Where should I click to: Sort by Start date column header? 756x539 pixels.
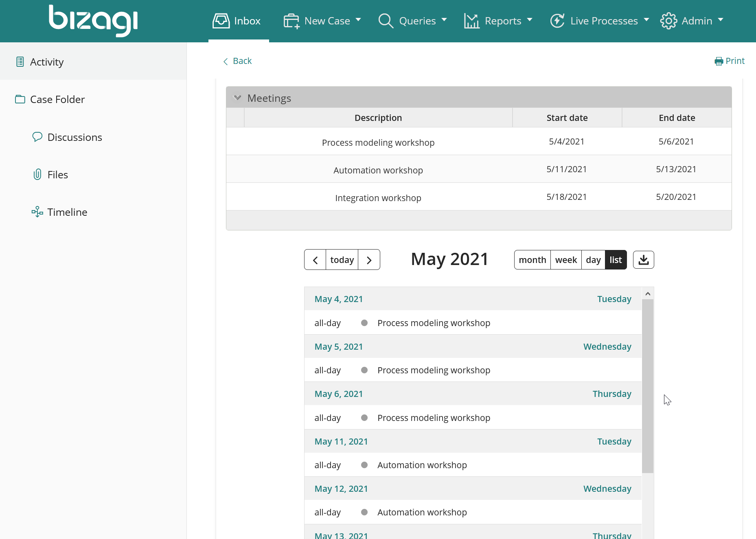click(x=567, y=118)
